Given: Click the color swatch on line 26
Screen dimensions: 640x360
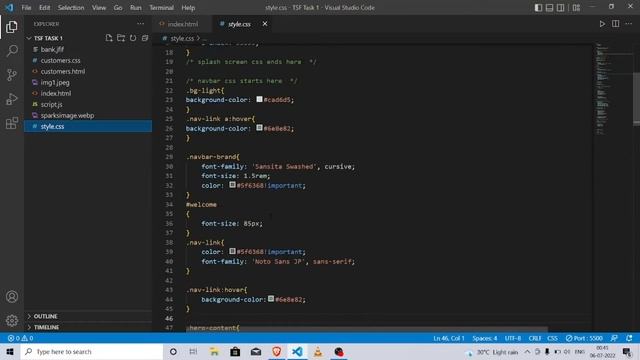Looking at the screenshot, I should point(259,128).
